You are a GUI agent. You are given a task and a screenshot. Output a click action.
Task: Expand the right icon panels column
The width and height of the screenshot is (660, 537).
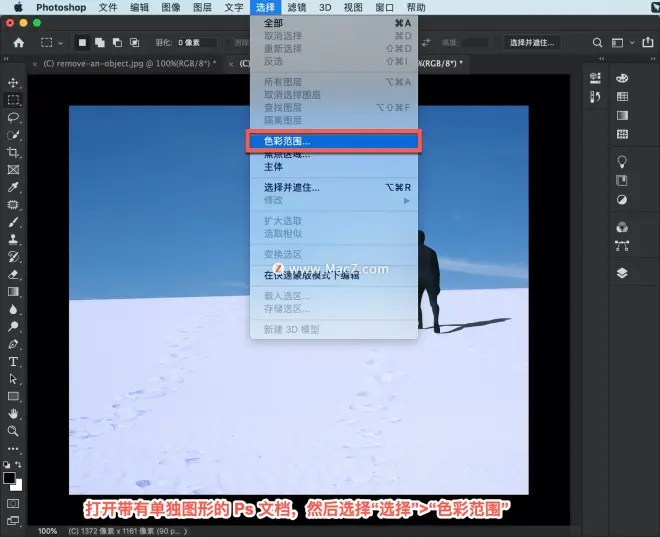pos(653,58)
